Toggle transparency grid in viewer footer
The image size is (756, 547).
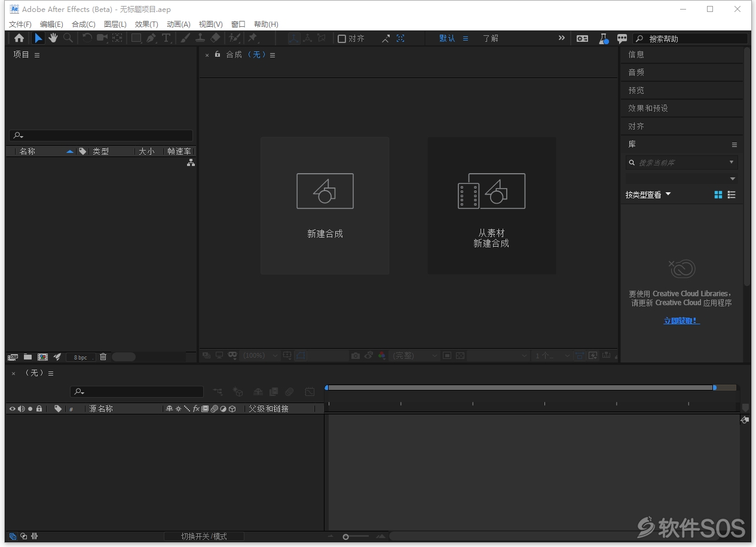pos(460,355)
